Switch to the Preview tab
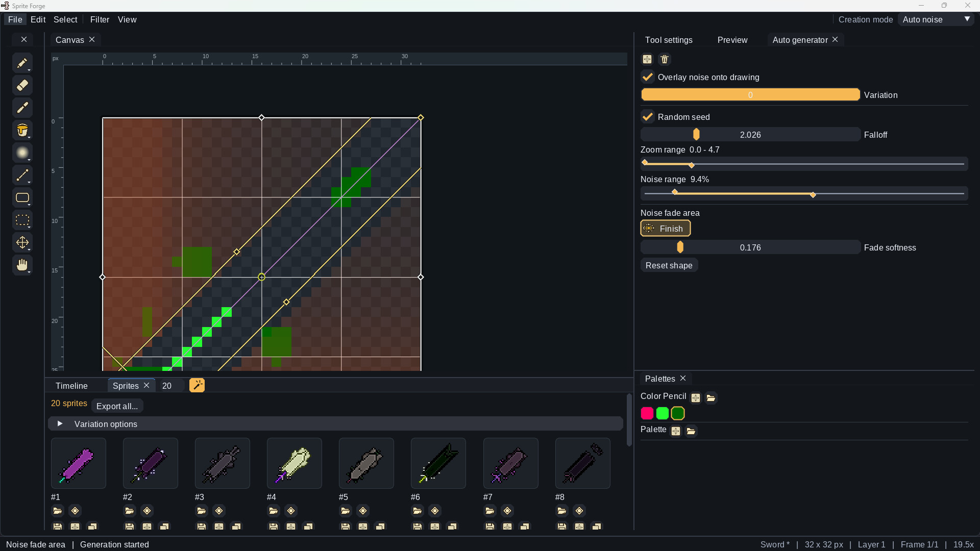The image size is (980, 551). tap(732, 40)
